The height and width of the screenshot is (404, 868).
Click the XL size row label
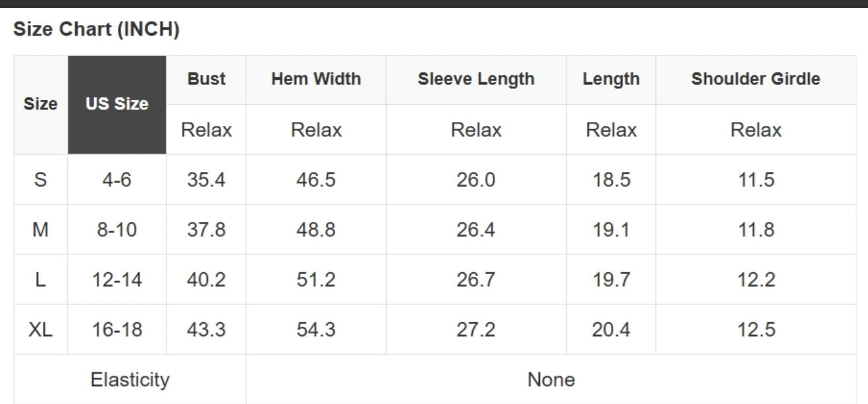[41, 330]
